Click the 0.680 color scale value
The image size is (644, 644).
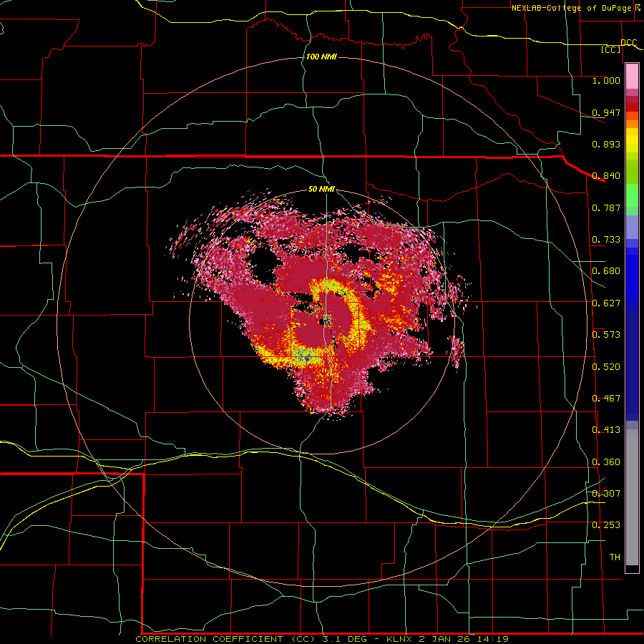click(606, 271)
